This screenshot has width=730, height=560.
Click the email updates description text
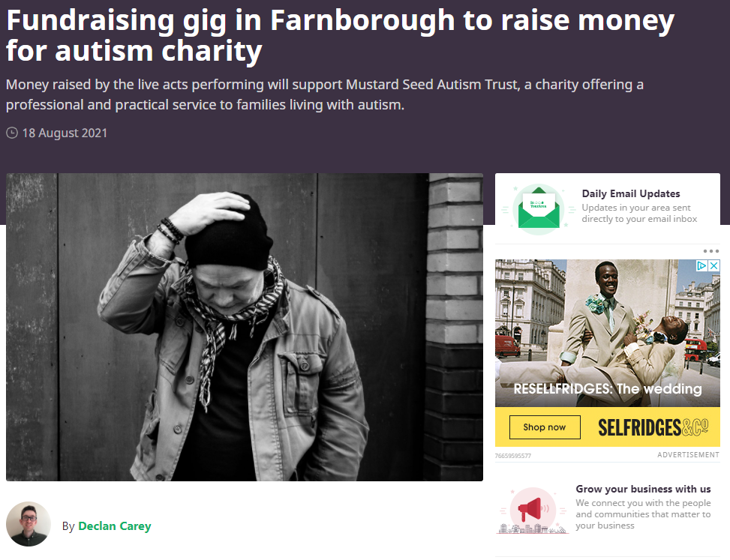(x=639, y=213)
